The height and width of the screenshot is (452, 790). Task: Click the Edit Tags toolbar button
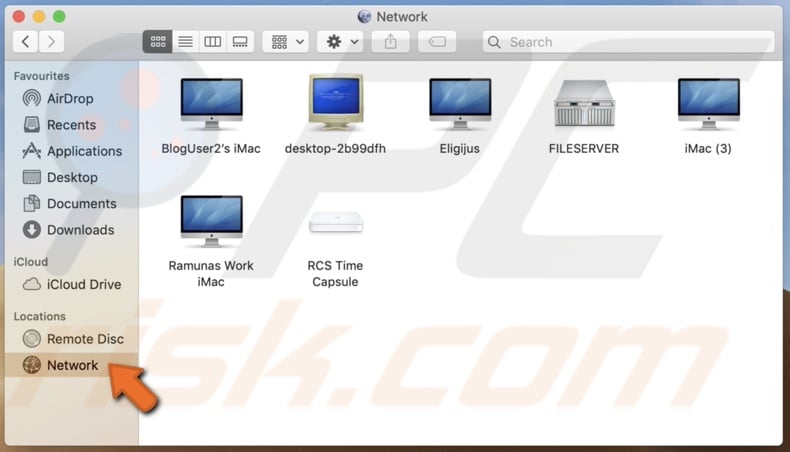click(x=437, y=42)
